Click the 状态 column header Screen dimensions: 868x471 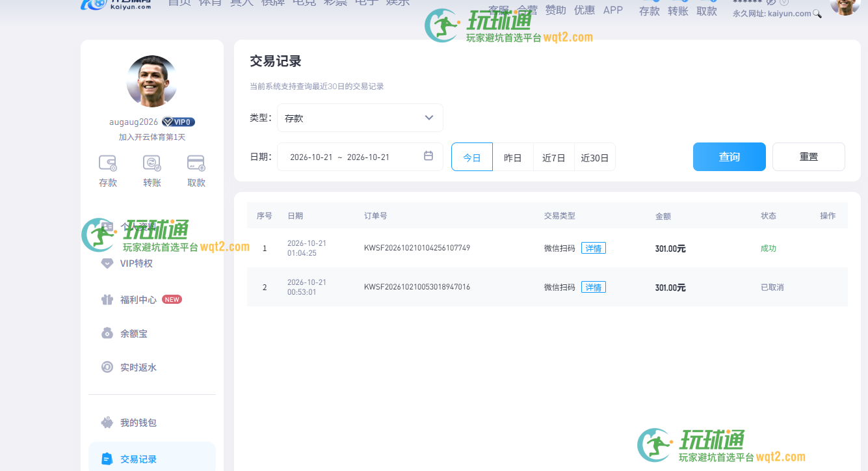769,215
